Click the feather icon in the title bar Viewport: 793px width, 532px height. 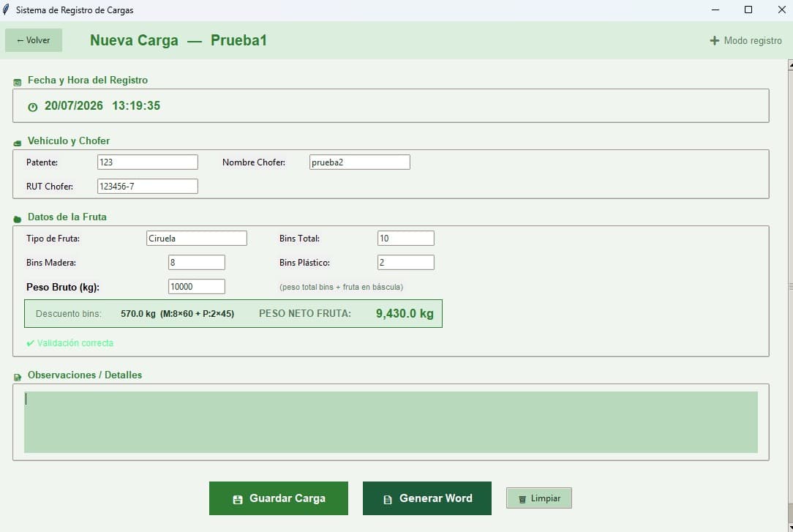tap(6, 10)
